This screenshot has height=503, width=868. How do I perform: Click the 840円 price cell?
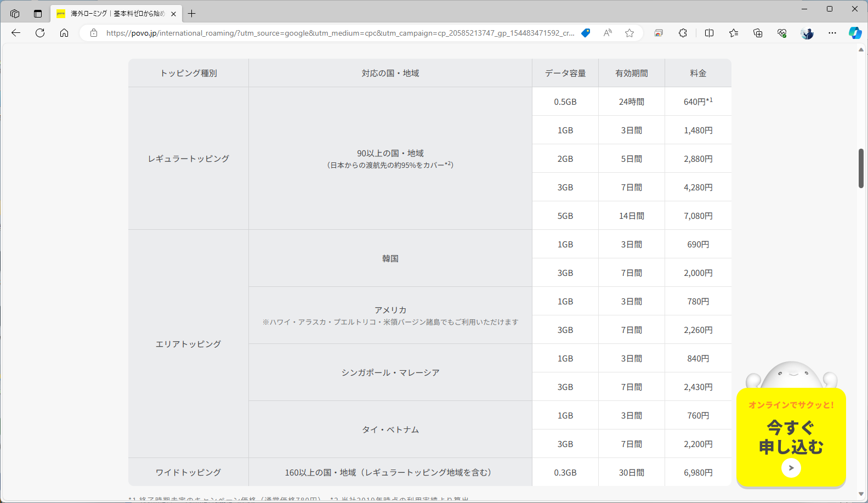pyautogui.click(x=698, y=358)
